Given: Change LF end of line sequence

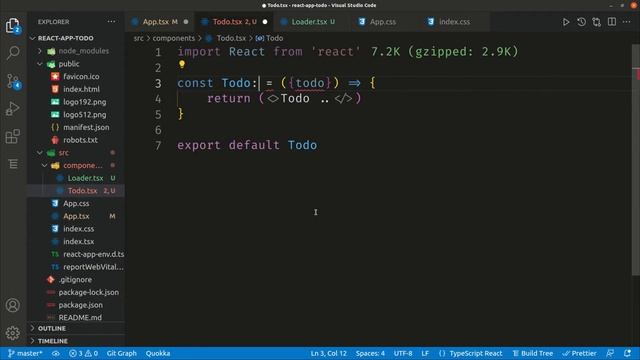Looking at the screenshot, I should point(425,353).
